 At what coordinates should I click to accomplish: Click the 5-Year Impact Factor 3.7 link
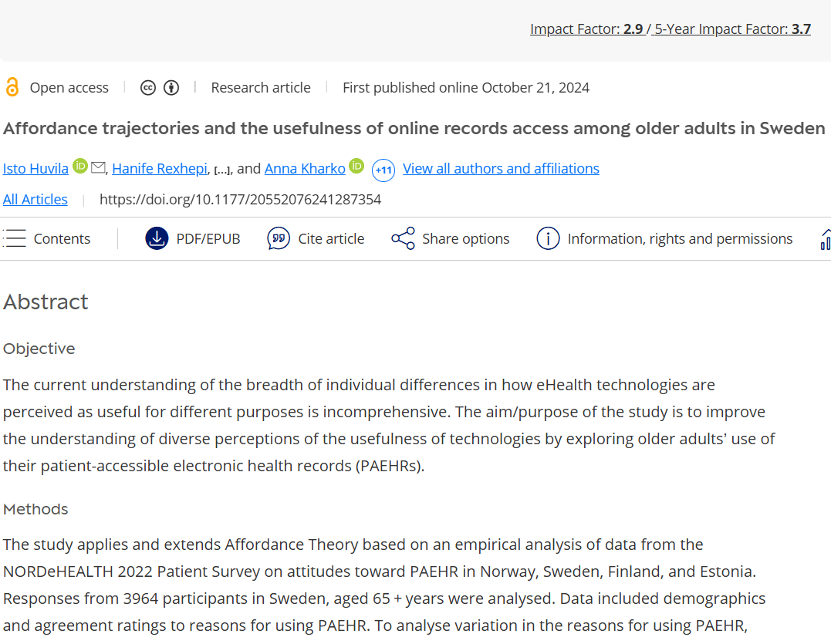[732, 29]
